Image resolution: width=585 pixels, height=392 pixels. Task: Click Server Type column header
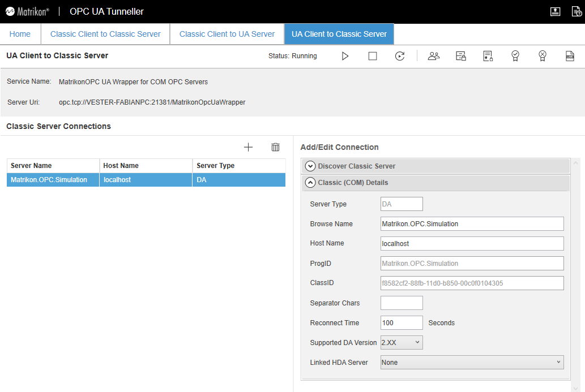click(x=239, y=165)
